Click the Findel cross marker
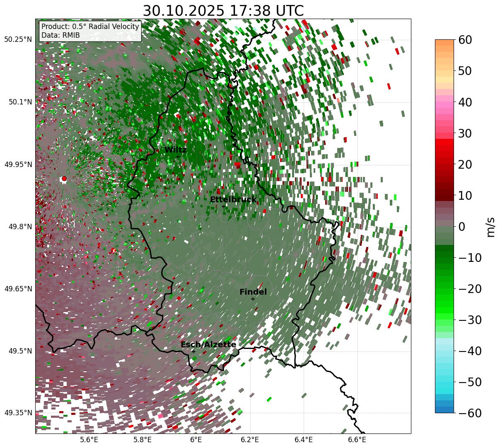The width and height of the screenshot is (500, 448). (x=253, y=299)
